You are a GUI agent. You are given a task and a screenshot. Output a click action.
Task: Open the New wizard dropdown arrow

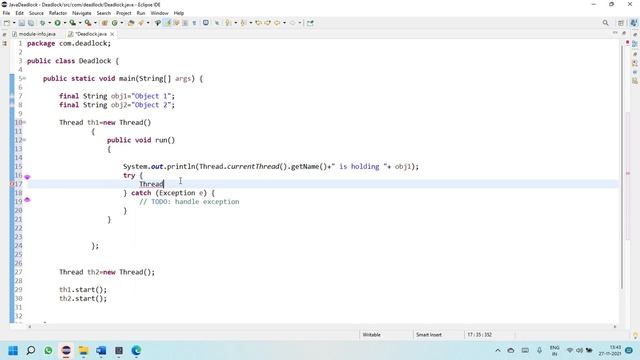point(14,23)
